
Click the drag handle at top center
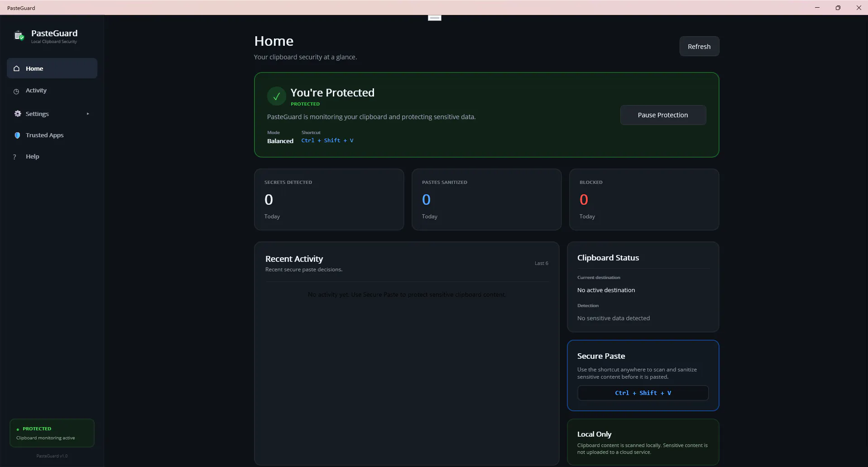pos(435,18)
